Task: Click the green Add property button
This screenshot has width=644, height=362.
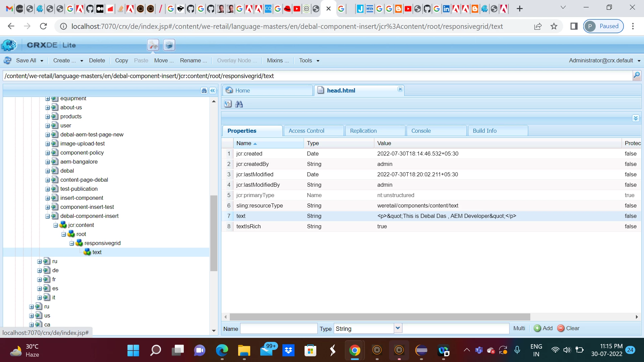Action: pyautogui.click(x=543, y=328)
